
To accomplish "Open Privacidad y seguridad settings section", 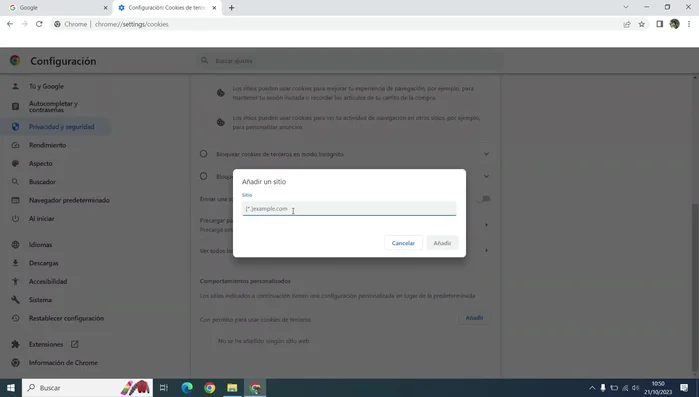I will click(x=62, y=127).
